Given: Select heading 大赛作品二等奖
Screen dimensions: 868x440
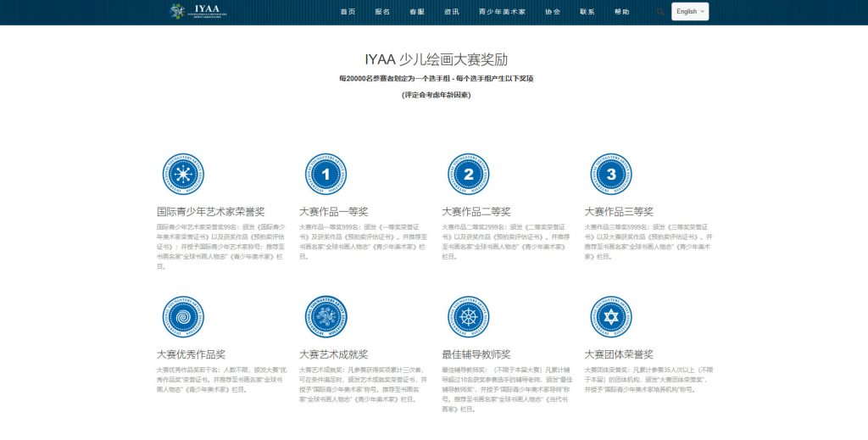Looking at the screenshot, I should tap(476, 211).
